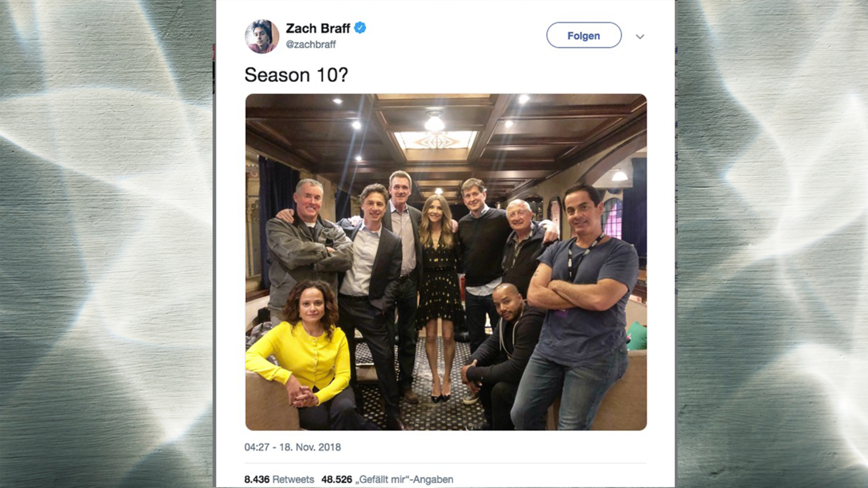Click the blue verified badge

click(x=360, y=28)
